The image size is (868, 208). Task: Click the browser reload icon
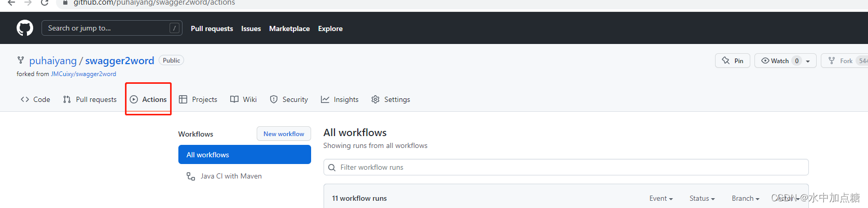pyautogui.click(x=45, y=3)
